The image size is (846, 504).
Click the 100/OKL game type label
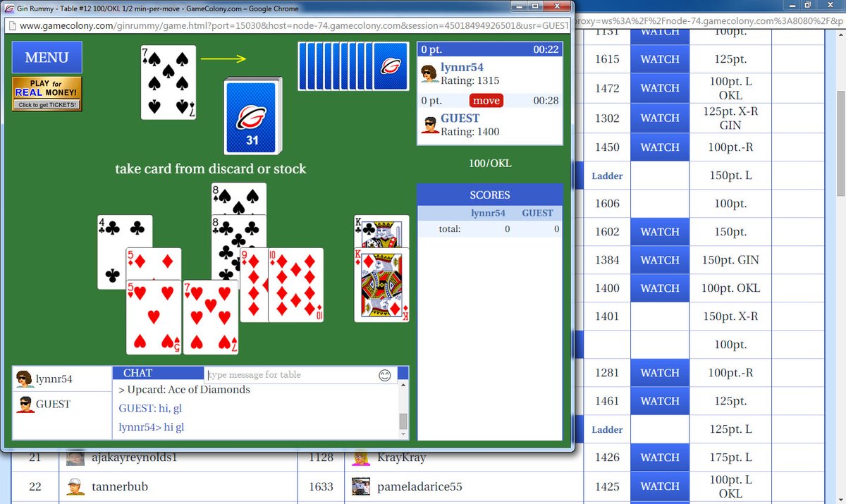pyautogui.click(x=490, y=164)
